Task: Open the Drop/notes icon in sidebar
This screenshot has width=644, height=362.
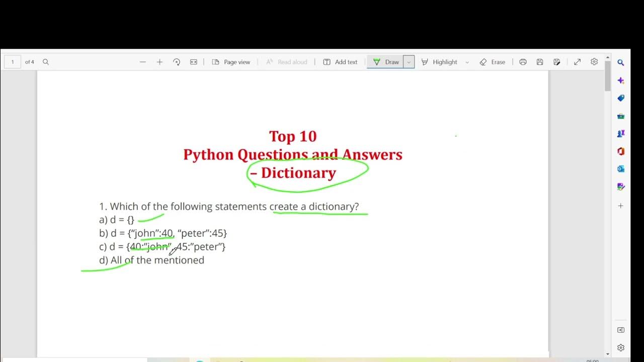Action: 621,187
